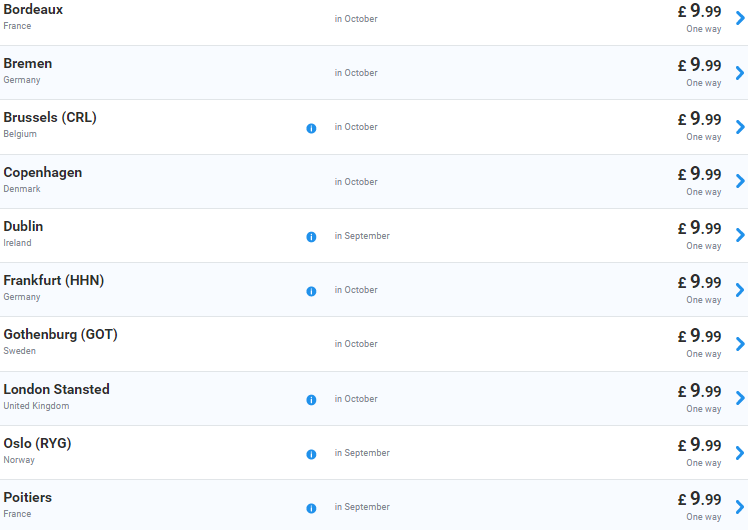The height and width of the screenshot is (530, 748).
Task: Click the £9.99 price for Dublin
Action: (700, 228)
